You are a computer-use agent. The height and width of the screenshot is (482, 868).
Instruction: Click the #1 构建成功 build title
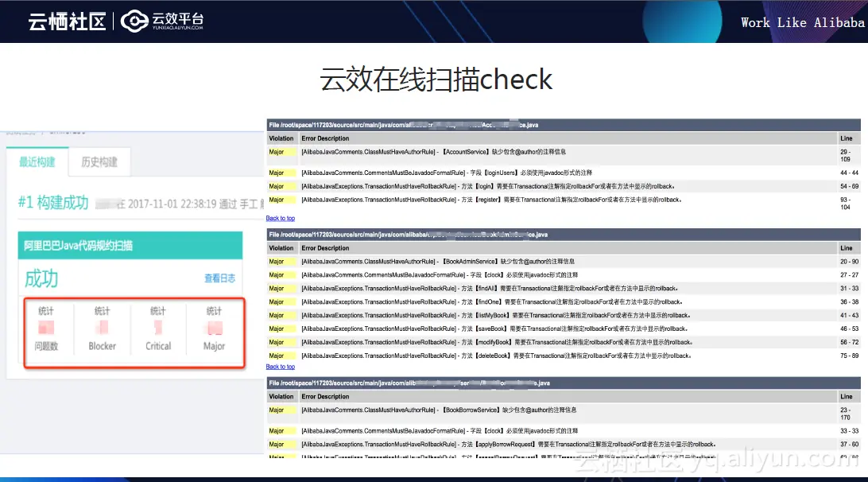click(x=53, y=203)
